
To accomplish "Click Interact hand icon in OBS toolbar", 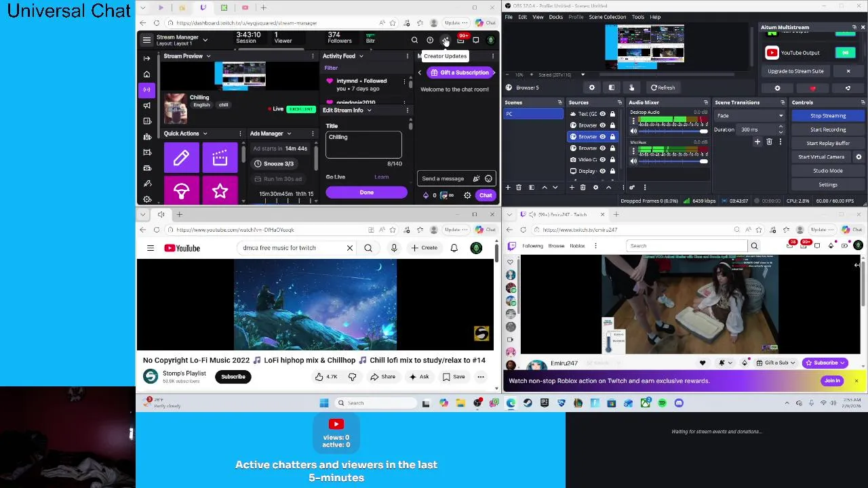I will (631, 87).
